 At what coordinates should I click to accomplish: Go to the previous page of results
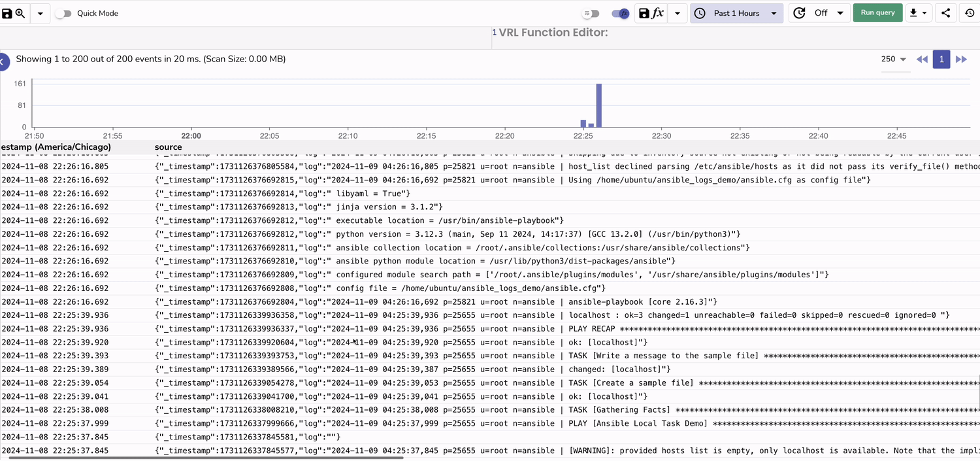(922, 59)
